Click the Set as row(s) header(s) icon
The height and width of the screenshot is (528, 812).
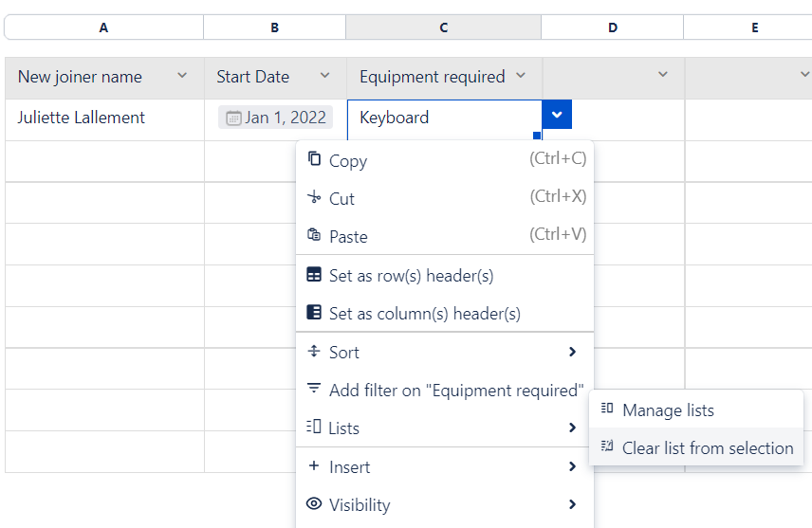click(314, 275)
